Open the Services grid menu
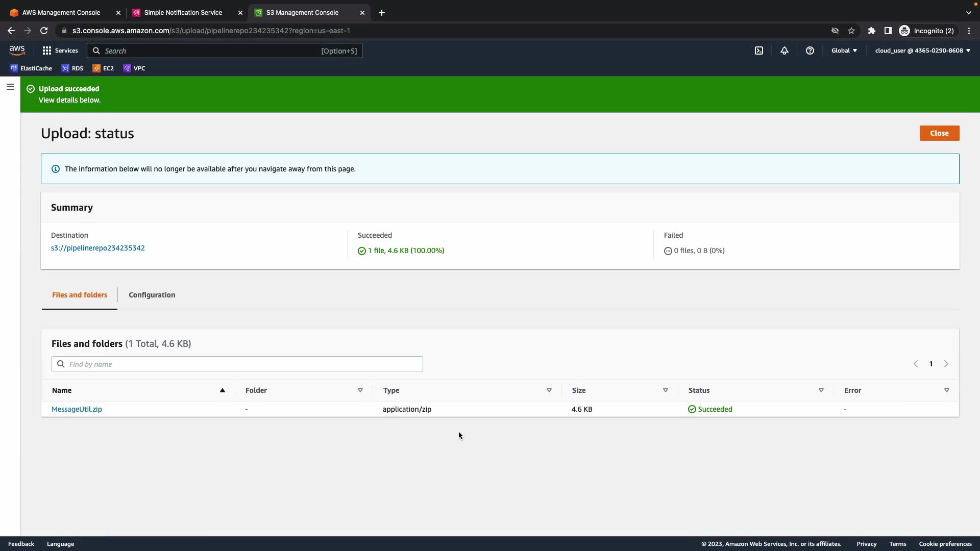 tap(60, 51)
